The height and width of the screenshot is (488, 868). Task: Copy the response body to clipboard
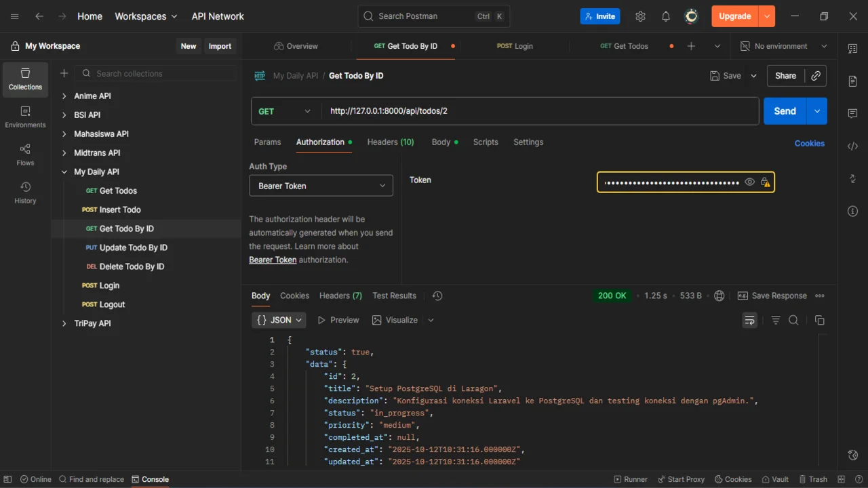coord(819,320)
